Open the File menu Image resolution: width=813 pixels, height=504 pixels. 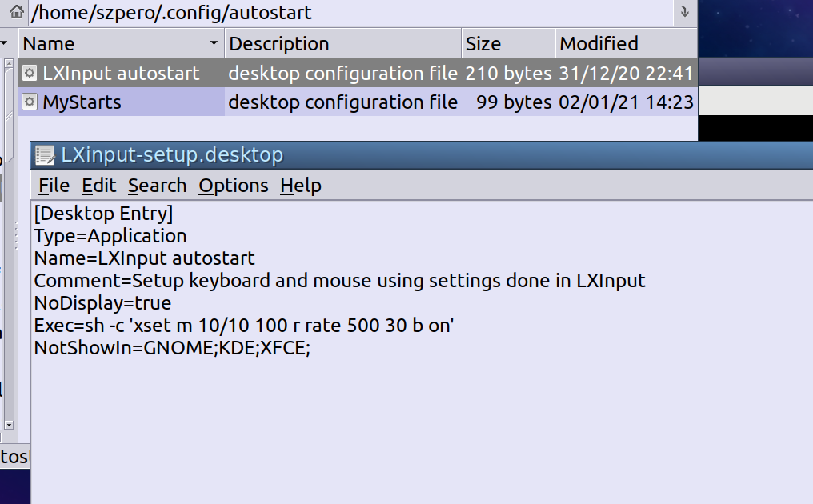(x=54, y=186)
